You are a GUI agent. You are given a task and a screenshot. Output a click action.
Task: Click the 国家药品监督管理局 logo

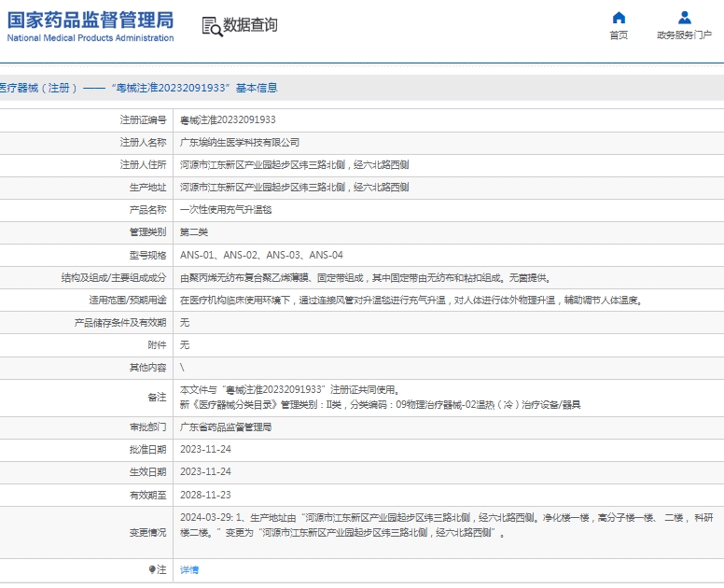(90, 21)
